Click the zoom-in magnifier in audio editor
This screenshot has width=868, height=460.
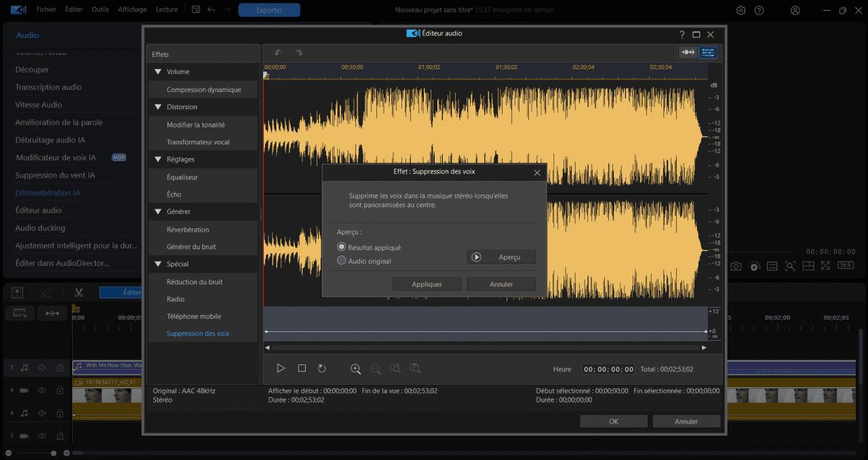[x=355, y=369]
